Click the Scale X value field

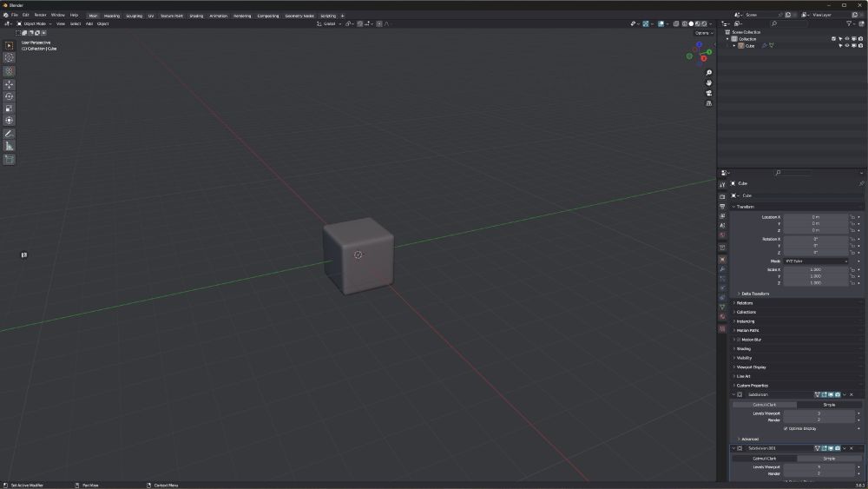click(816, 270)
